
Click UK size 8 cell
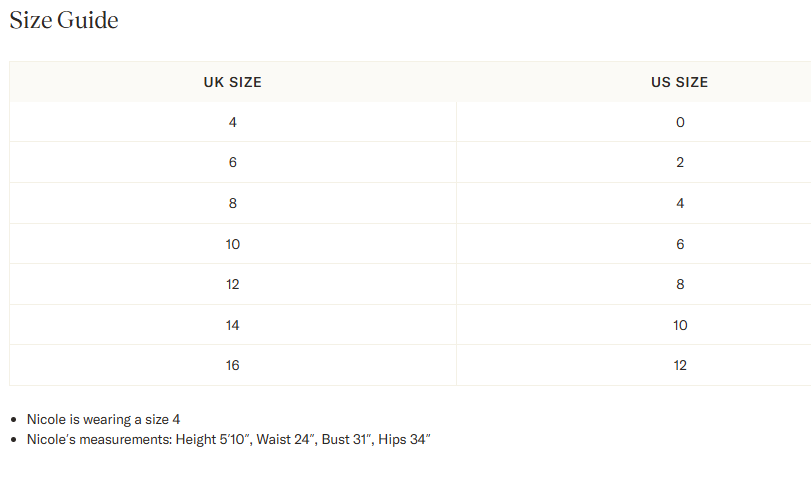(233, 203)
